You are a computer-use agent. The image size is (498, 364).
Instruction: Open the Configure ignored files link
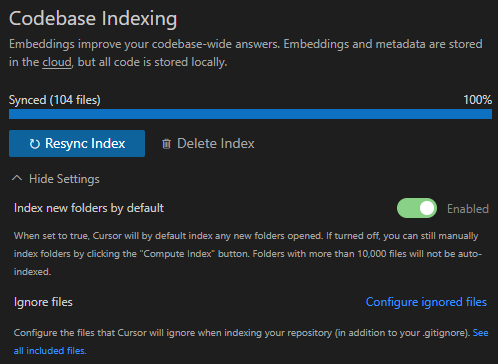(426, 302)
